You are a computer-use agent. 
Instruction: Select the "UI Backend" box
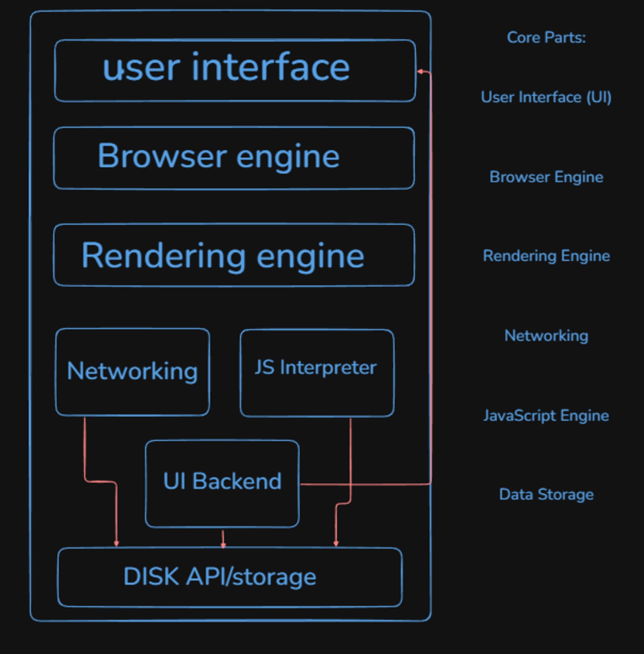pos(222,483)
